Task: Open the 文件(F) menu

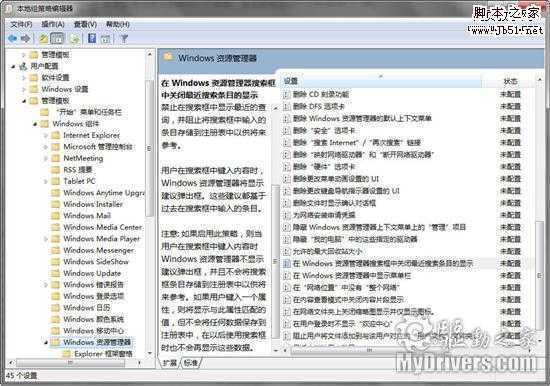Action: pos(21,24)
